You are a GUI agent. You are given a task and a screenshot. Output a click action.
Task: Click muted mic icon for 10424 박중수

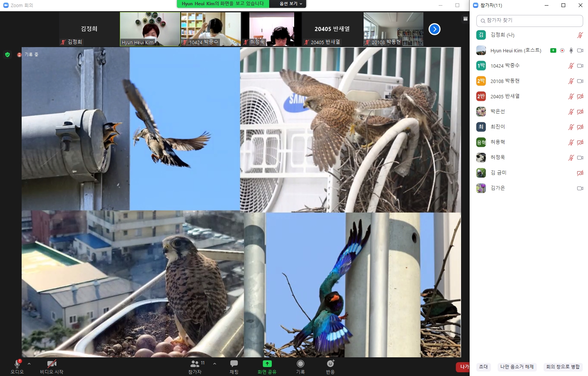[x=571, y=66]
